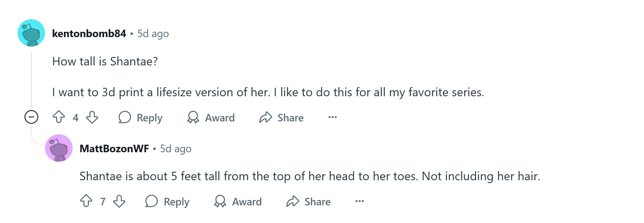Upvote kentonbomb84's comment
The height and width of the screenshot is (223, 644).
click(x=59, y=117)
